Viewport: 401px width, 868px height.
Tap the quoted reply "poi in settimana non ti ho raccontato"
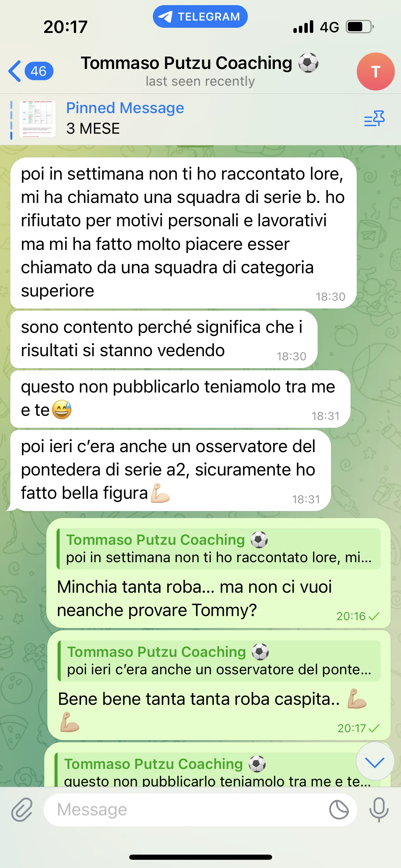(x=219, y=549)
